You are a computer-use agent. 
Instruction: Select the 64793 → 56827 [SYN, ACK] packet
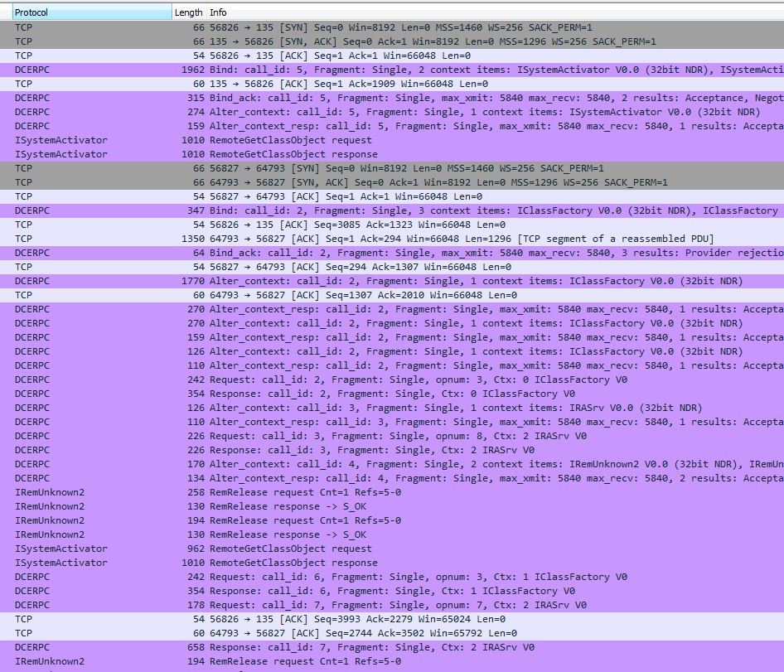coord(392,182)
